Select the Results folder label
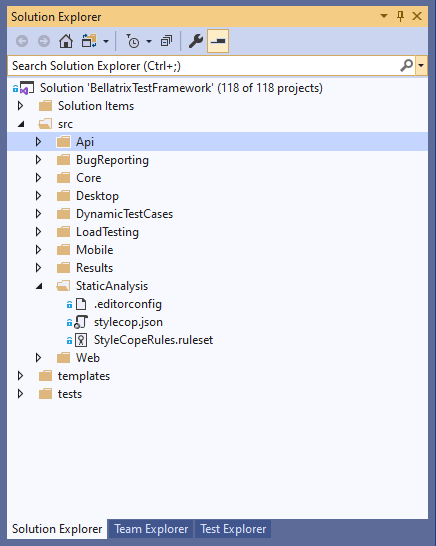The image size is (436, 546). [x=94, y=268]
